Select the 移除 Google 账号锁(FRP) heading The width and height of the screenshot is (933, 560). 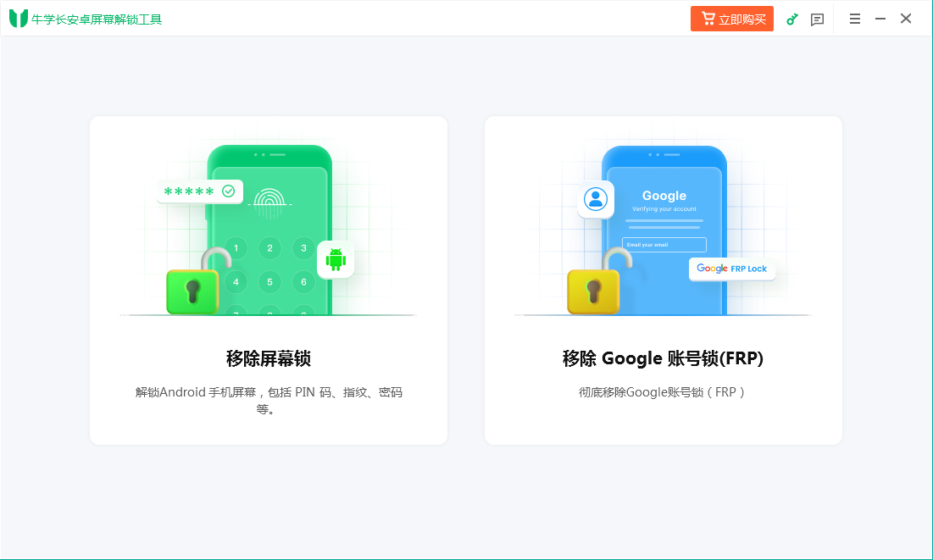663,358
